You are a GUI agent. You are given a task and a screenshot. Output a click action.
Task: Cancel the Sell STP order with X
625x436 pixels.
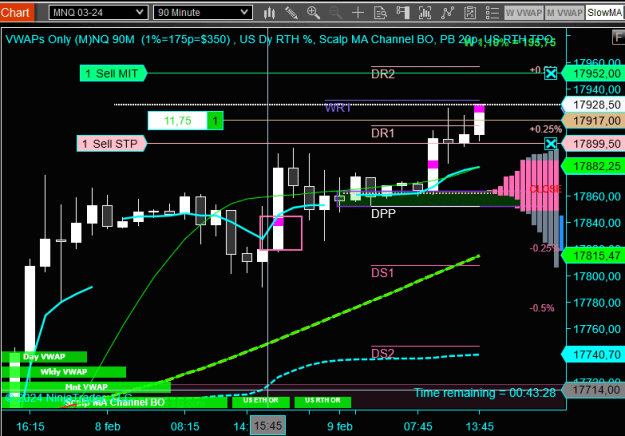pyautogui.click(x=550, y=143)
